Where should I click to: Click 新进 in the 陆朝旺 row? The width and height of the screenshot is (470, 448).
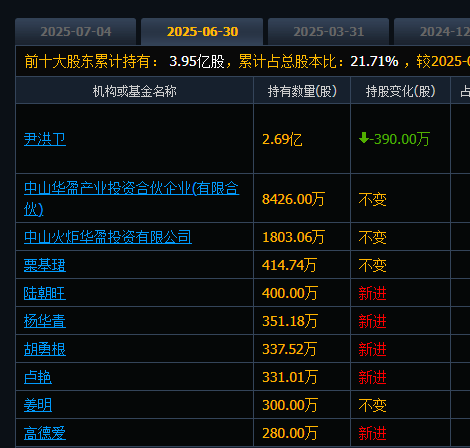pyautogui.click(x=372, y=294)
